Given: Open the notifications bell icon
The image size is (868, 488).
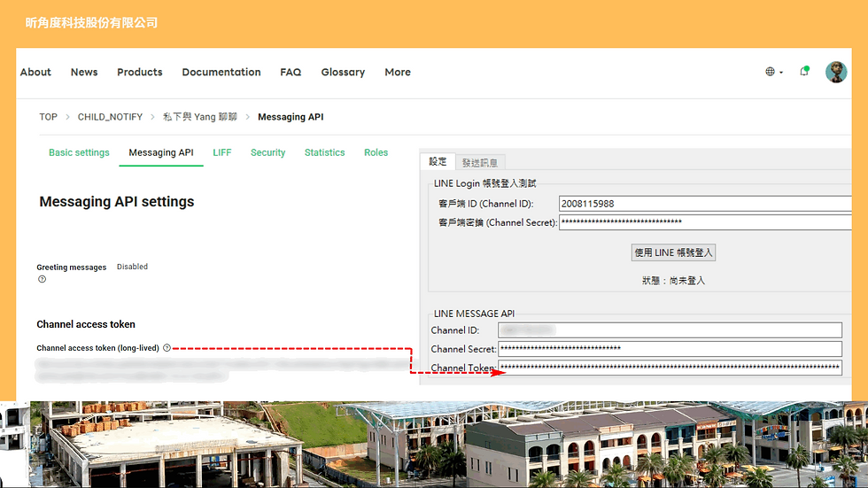Looking at the screenshot, I should [804, 72].
